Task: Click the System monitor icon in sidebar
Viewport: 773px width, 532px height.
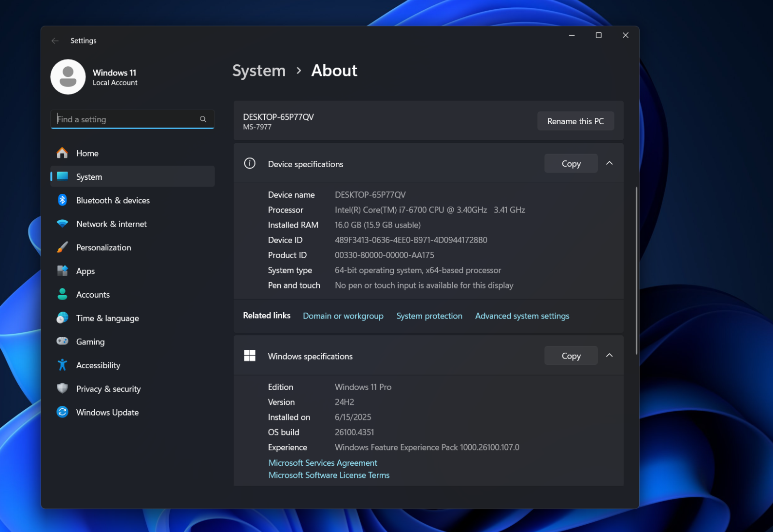Action: (62, 176)
